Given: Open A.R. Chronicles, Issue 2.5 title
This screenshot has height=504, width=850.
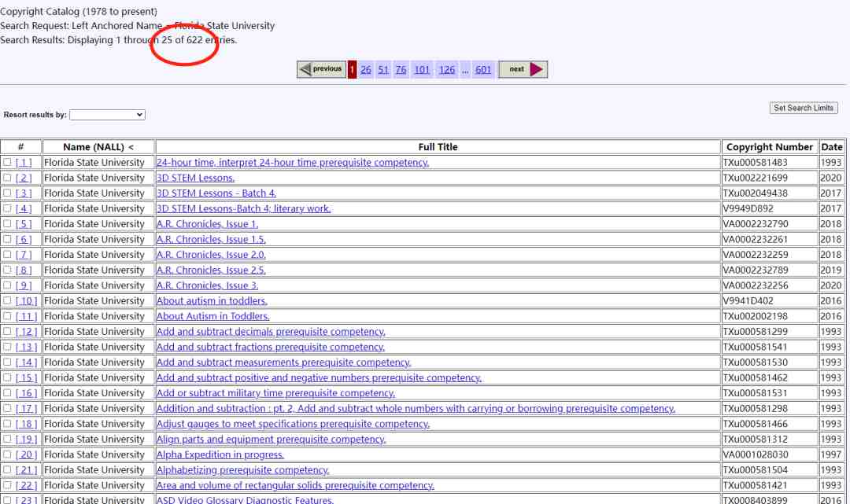Looking at the screenshot, I should click(211, 270).
